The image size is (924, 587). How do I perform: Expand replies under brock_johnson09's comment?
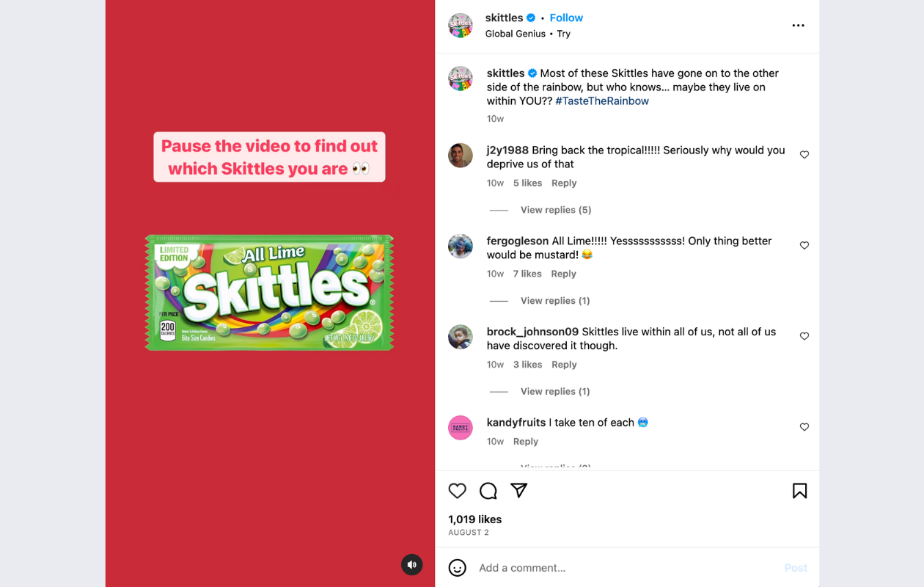coord(554,391)
